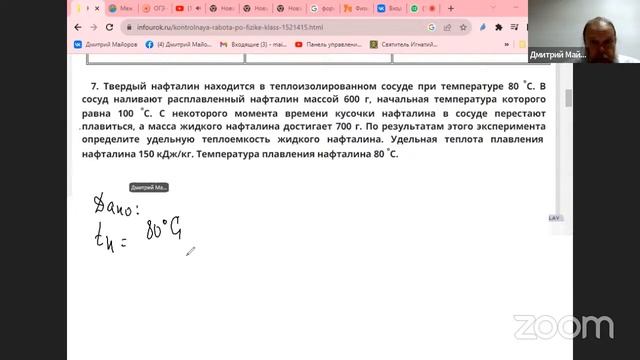640x360 pixels.
Task: Close the active first tab
Action: pos(97,9)
